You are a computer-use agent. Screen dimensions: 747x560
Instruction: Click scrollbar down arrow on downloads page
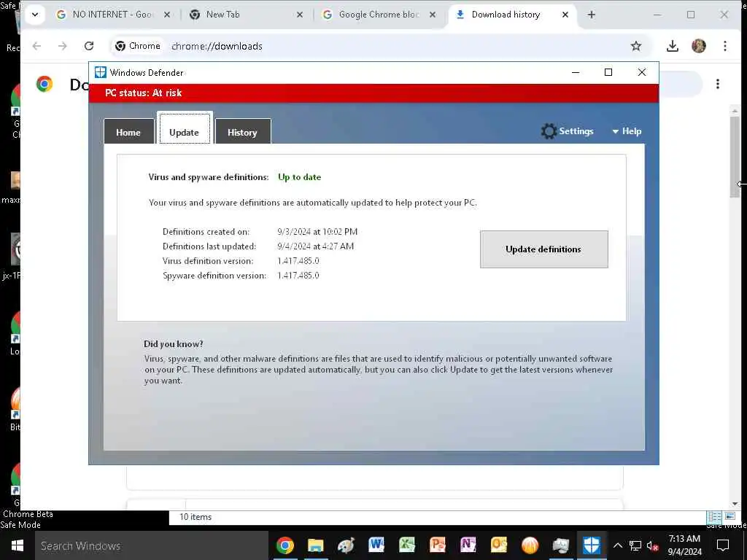tap(734, 503)
